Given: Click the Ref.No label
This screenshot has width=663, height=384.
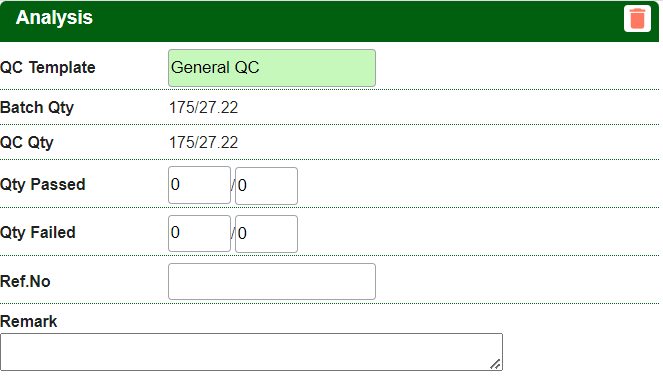Looking at the screenshot, I should (25, 282).
